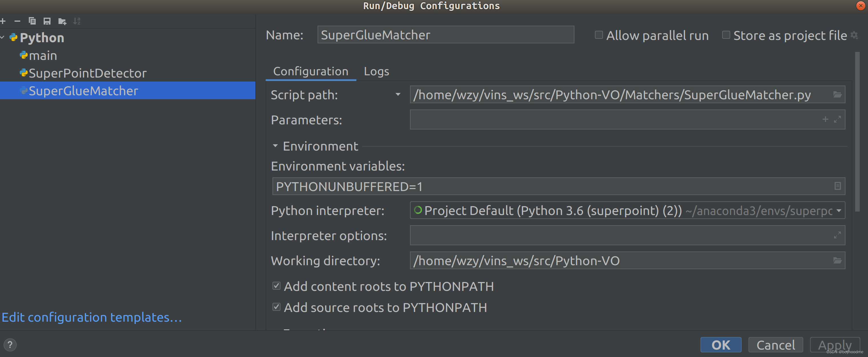This screenshot has width=868, height=357.
Task: Open the Python interpreter dropdown
Action: (838, 210)
